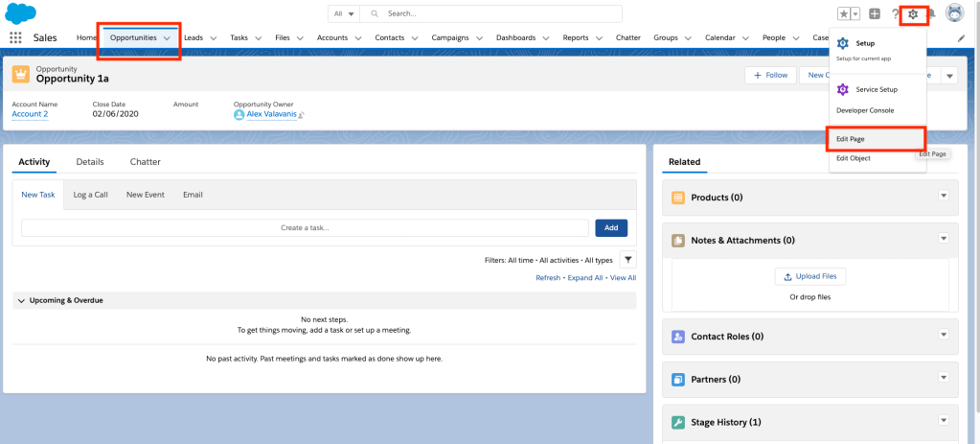The width and height of the screenshot is (980, 444).
Task: Click the user avatar profile icon
Action: click(954, 13)
